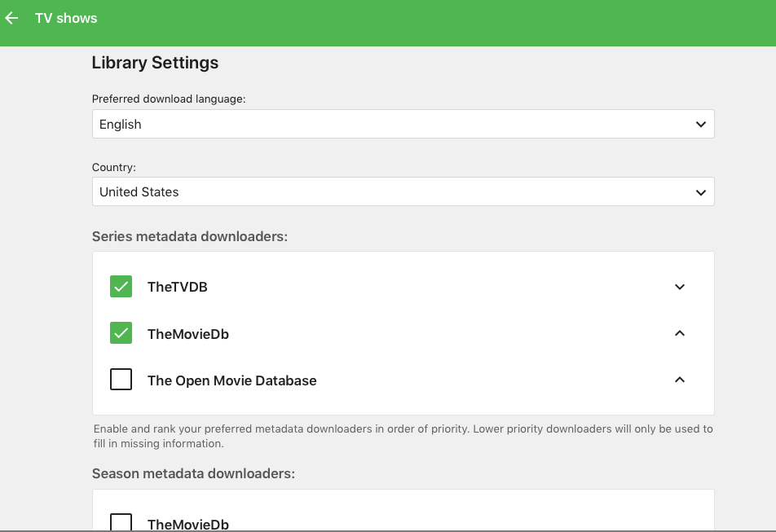Image resolution: width=776 pixels, height=532 pixels.
Task: Click the chevron in the English language field
Action: click(700, 125)
